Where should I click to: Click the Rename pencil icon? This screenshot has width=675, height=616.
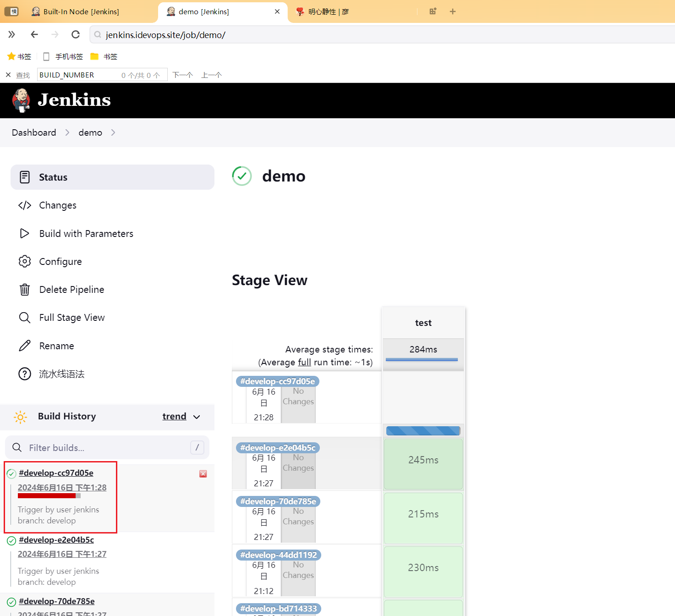tap(25, 346)
